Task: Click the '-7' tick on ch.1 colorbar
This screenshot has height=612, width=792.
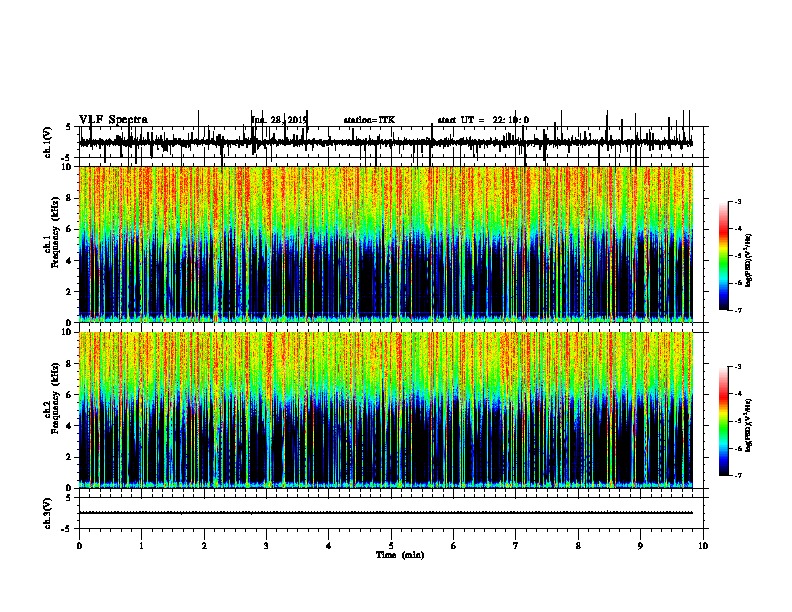Action: click(x=737, y=310)
